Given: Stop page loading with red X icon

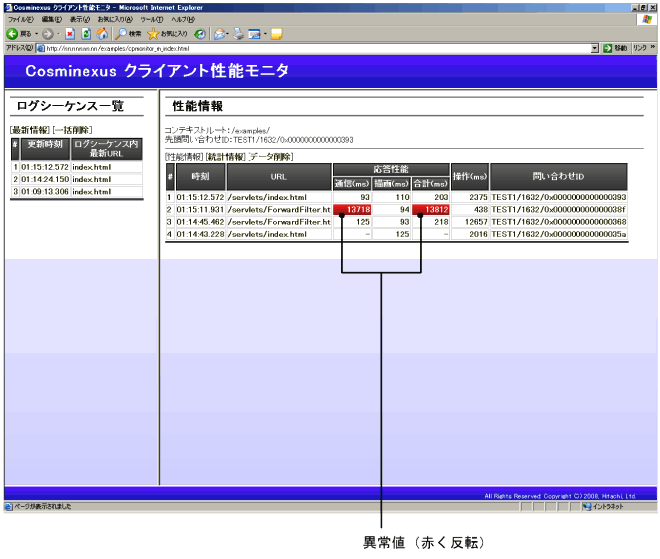Looking at the screenshot, I should tap(70, 33).
